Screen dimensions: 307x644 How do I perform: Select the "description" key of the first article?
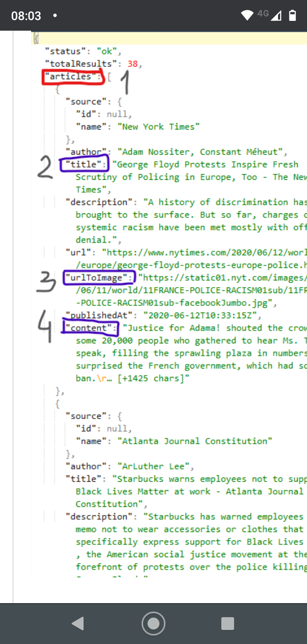99,202
